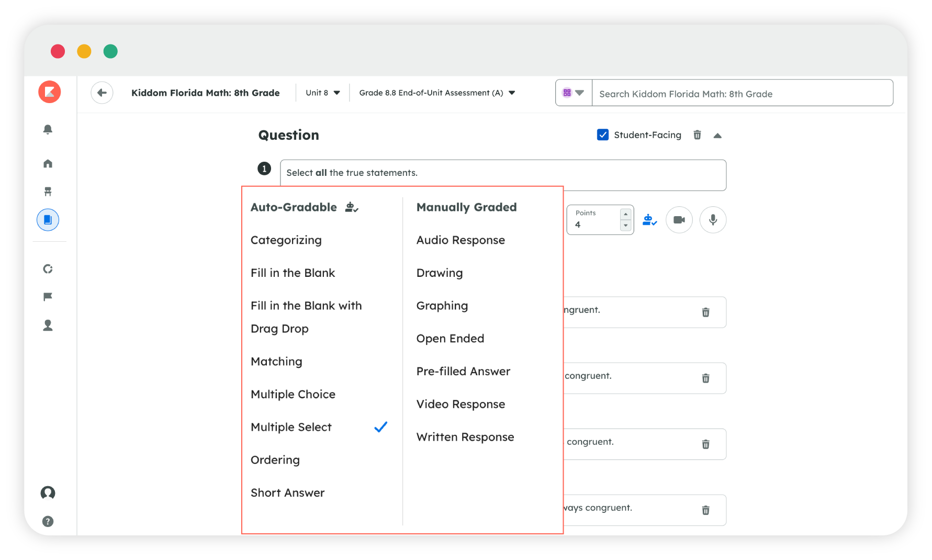Delete the question with top trash icon

pyautogui.click(x=697, y=135)
